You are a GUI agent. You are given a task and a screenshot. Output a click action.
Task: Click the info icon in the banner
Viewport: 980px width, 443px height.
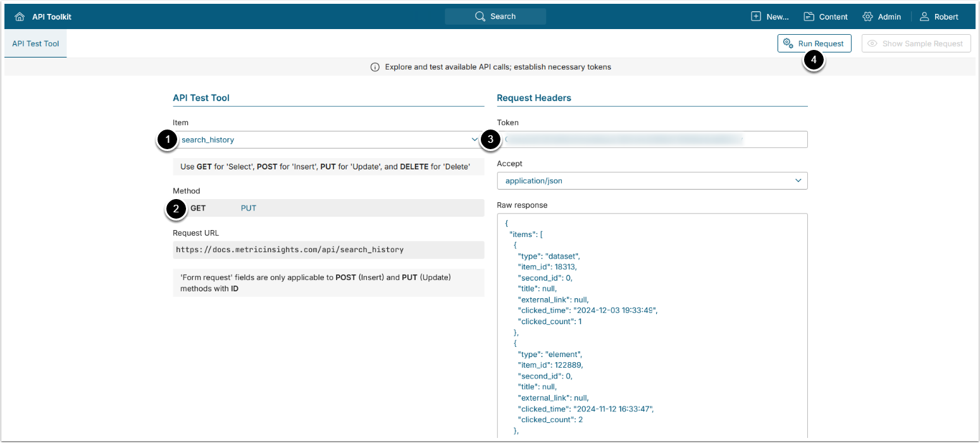pyautogui.click(x=375, y=67)
